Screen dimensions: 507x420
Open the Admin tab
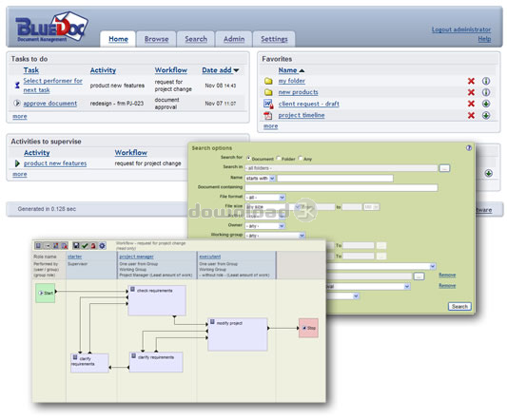pos(234,39)
